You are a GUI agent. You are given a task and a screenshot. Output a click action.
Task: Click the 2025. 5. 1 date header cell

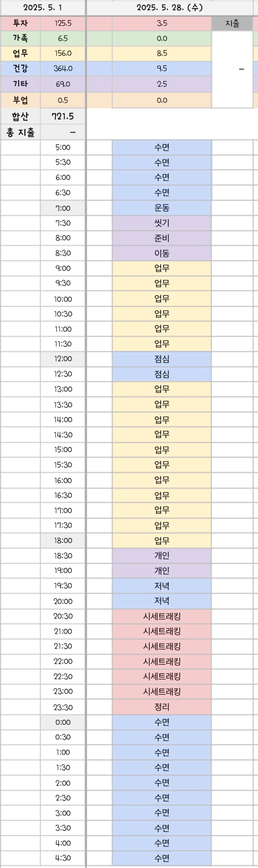coord(42,8)
